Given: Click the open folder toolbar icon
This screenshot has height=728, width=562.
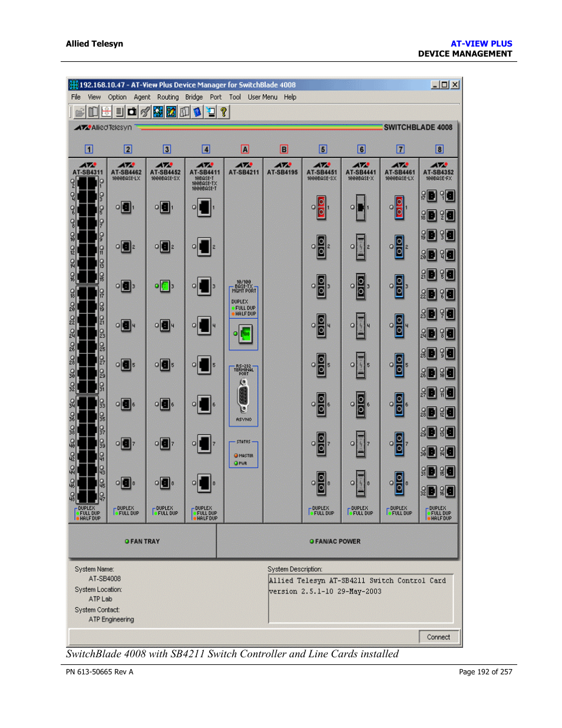Looking at the screenshot, I should click(80, 112).
